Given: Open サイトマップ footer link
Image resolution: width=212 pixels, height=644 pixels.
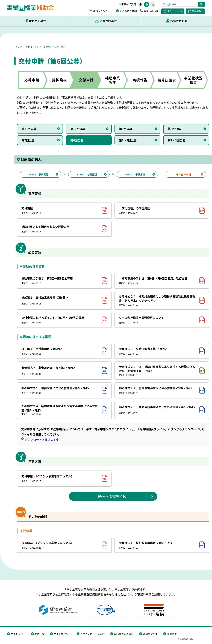Looking at the screenshot, I should (16, 634).
